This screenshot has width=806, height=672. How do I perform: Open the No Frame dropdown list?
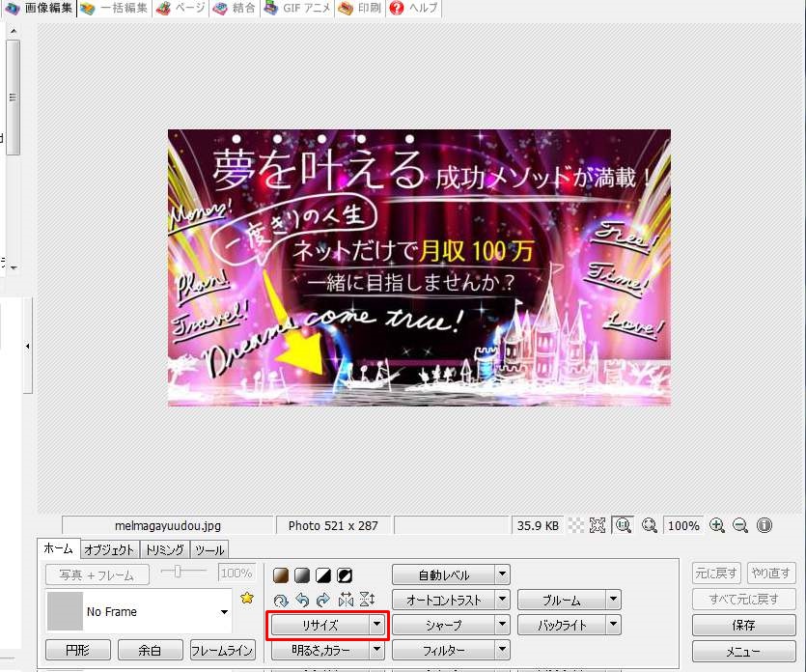pyautogui.click(x=224, y=612)
